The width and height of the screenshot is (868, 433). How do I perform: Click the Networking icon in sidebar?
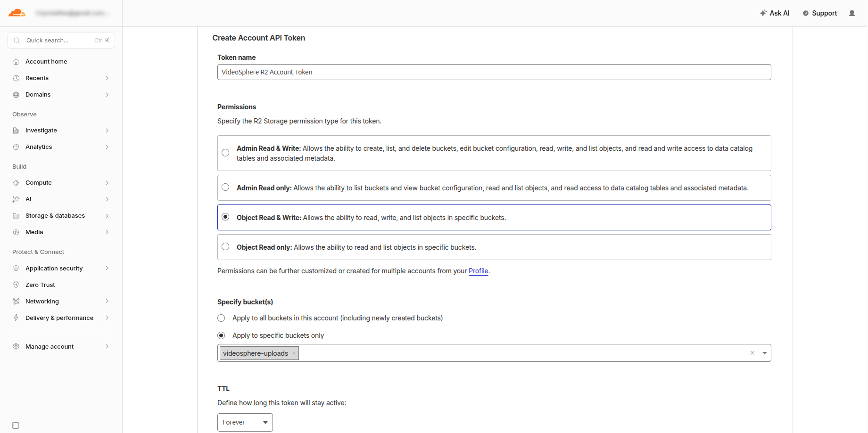coord(16,301)
